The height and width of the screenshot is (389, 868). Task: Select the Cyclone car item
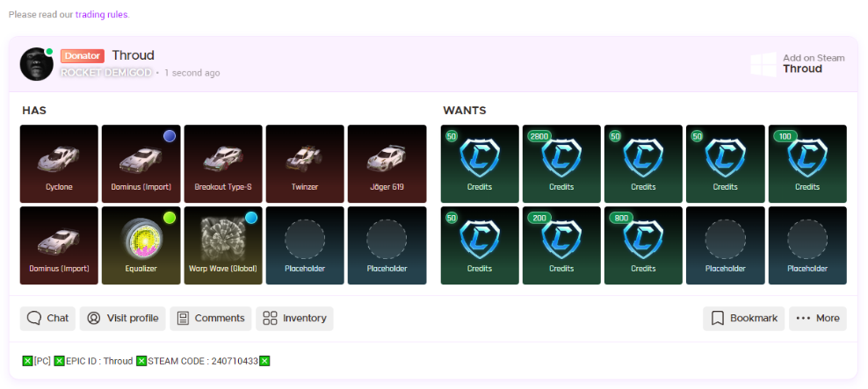[59, 164]
